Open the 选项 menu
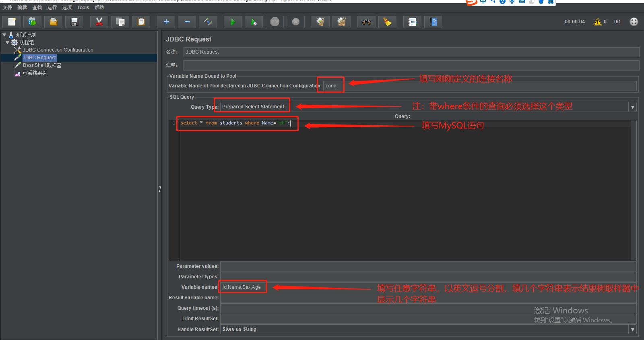The width and height of the screenshot is (644, 340). [x=67, y=7]
